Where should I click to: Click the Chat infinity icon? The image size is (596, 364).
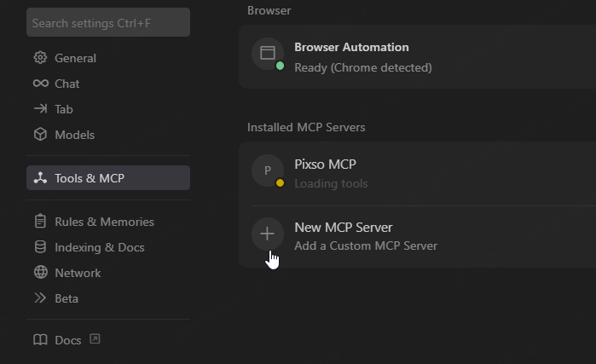pyautogui.click(x=40, y=84)
